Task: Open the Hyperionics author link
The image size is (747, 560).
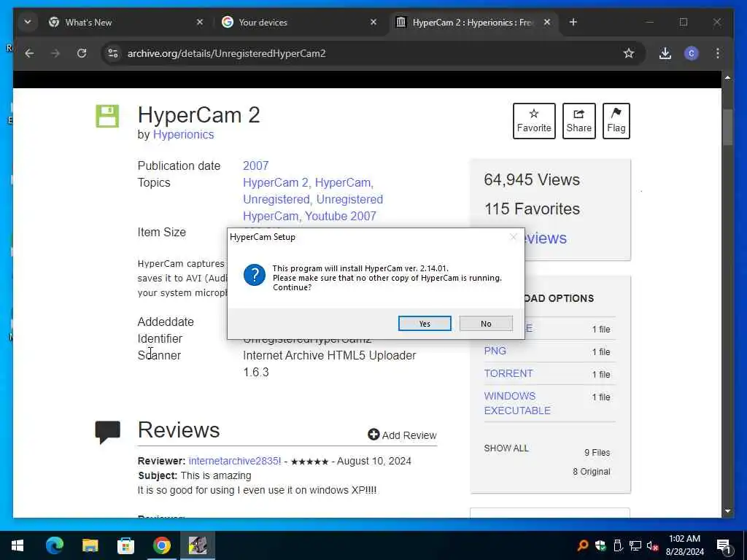Action: [x=183, y=135]
